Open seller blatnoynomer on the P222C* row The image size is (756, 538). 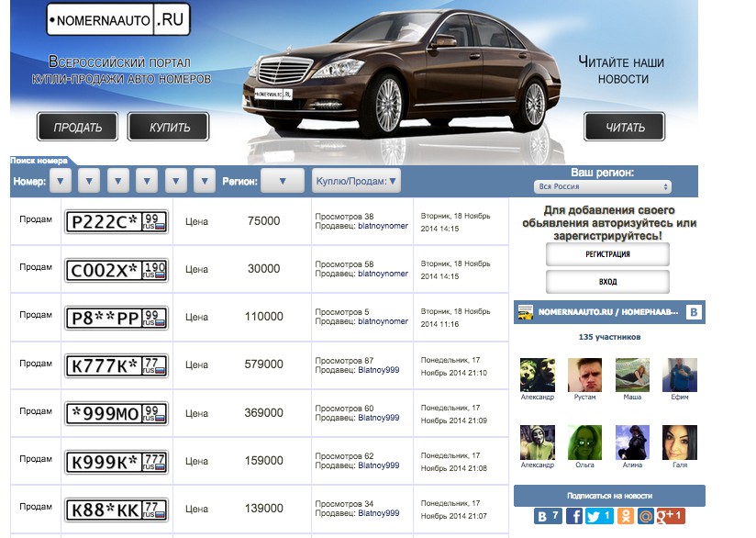tap(383, 226)
